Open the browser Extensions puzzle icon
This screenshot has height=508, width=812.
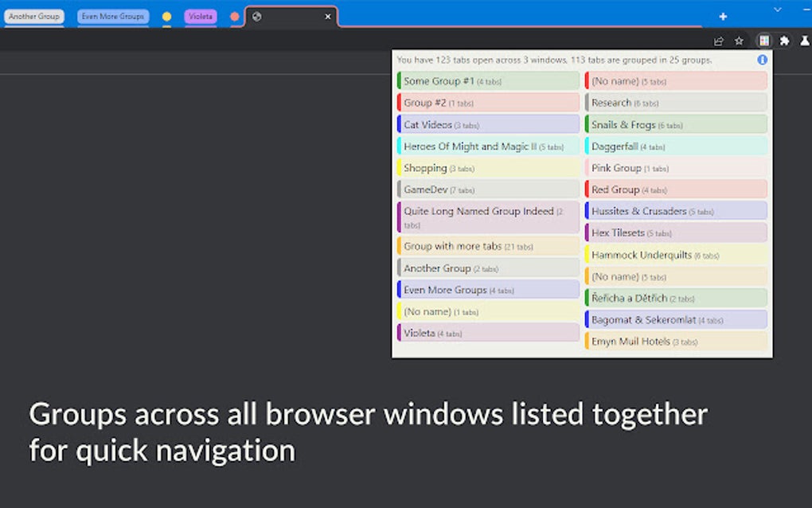pos(785,40)
